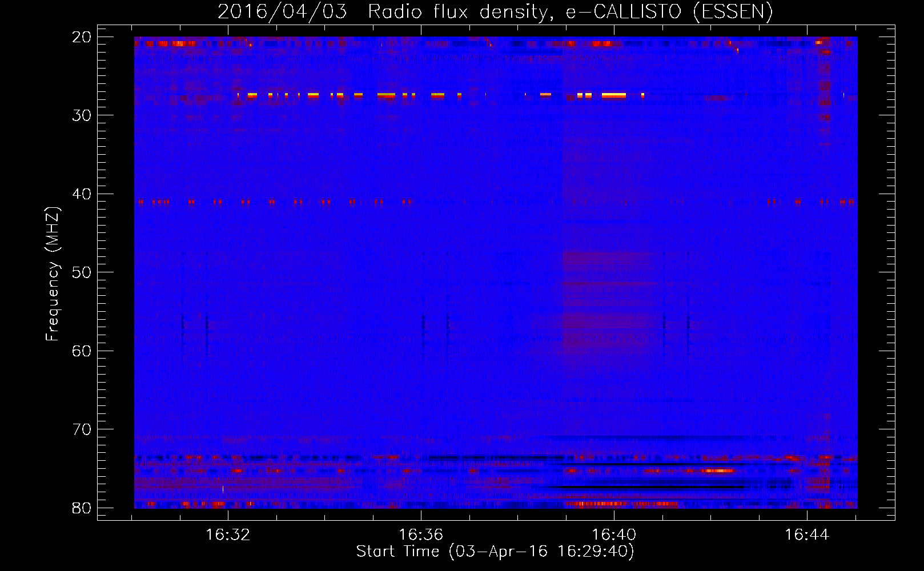
Task: Click the 'Start Time (03-Apr-16 16:29:40)' label
Action: point(495,552)
